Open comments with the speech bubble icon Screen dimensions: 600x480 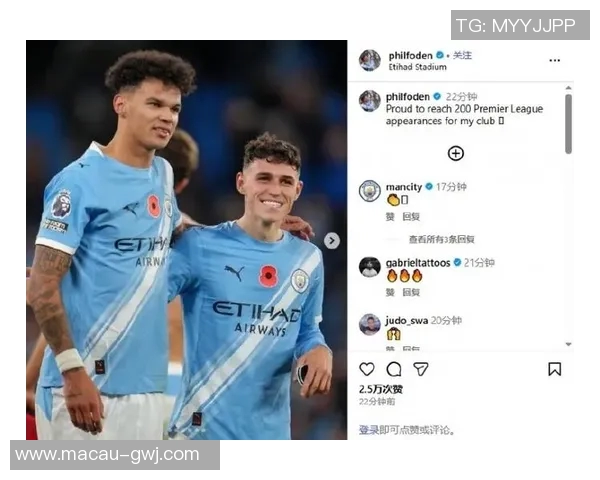[x=394, y=369]
